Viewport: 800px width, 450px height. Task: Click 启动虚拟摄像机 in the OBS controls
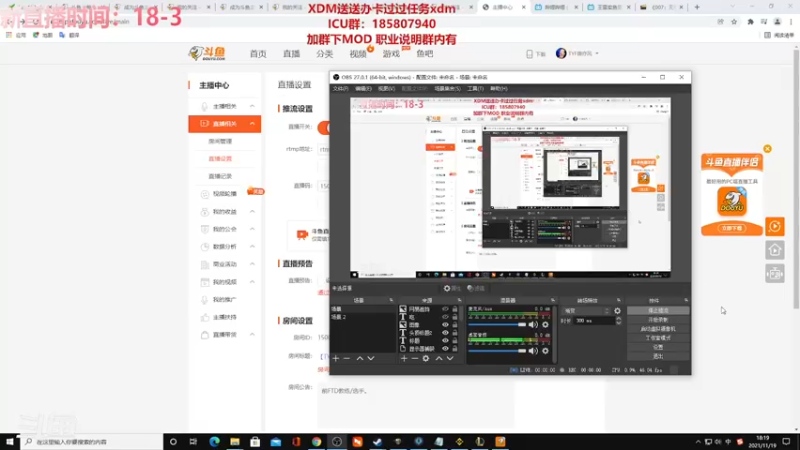coord(658,329)
